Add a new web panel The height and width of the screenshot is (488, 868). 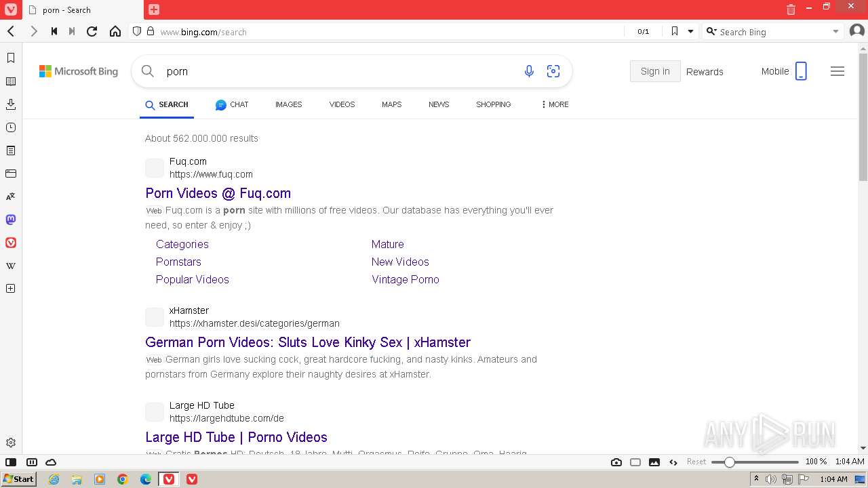(11, 289)
